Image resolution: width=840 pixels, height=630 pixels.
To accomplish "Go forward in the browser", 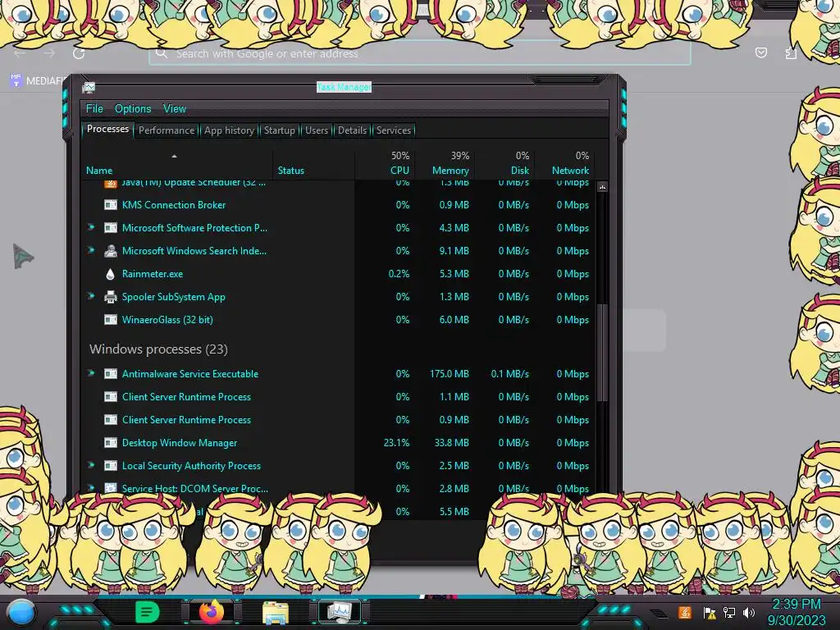I will [48, 53].
